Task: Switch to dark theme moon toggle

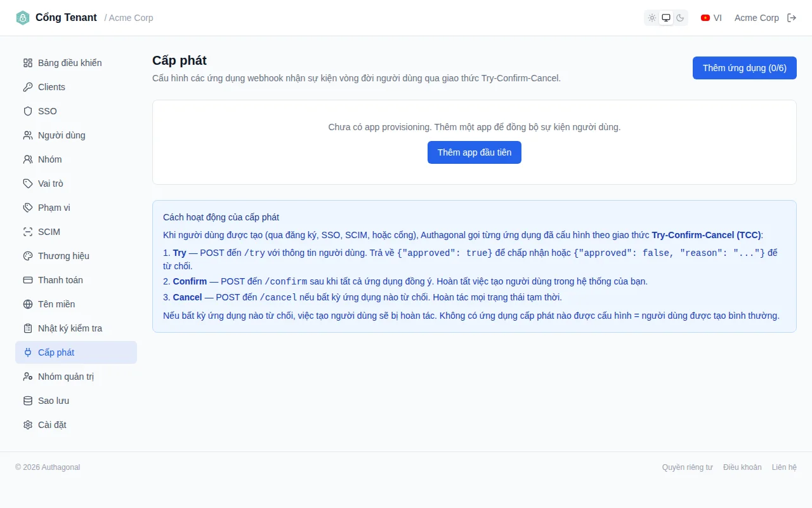Action: coord(680,18)
